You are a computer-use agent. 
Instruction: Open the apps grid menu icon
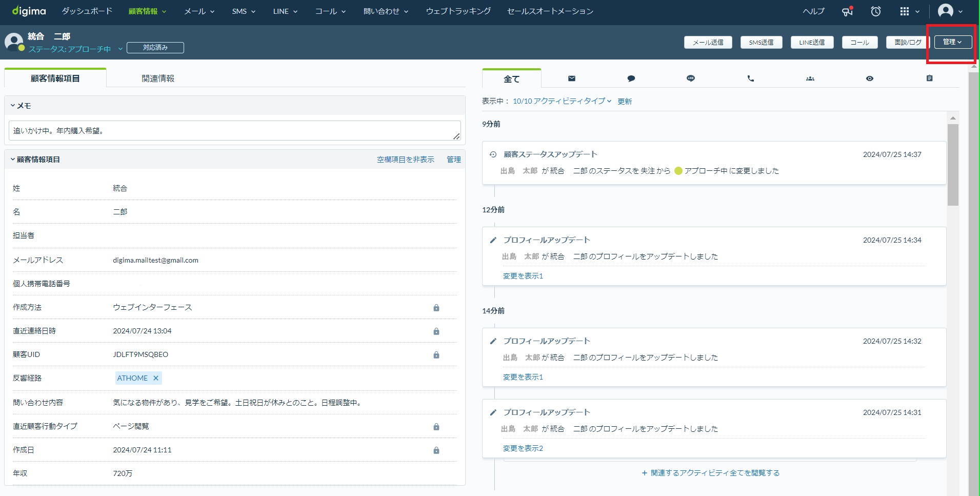[905, 11]
